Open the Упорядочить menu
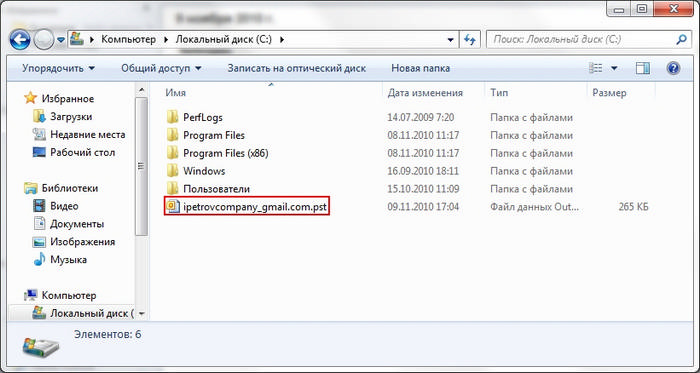700x373 pixels. pos(58,69)
